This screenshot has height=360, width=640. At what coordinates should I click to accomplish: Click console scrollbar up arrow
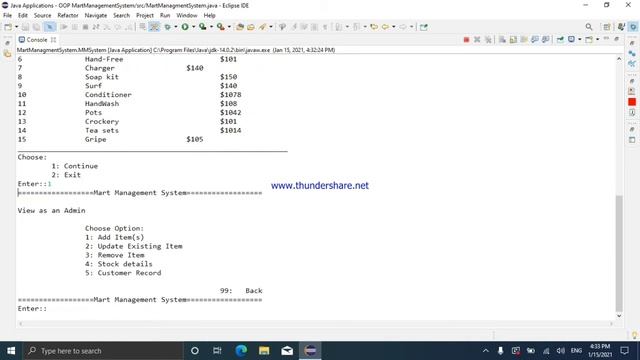[619, 59]
